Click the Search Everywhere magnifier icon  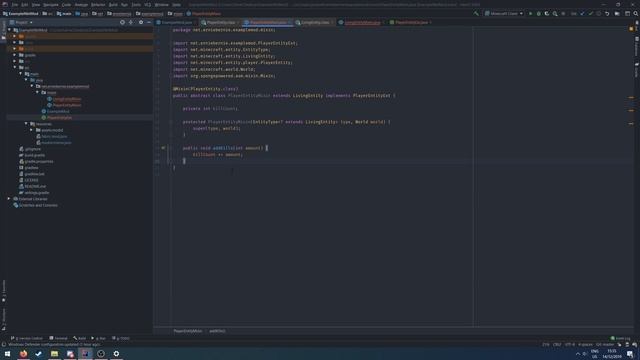click(x=636, y=13)
